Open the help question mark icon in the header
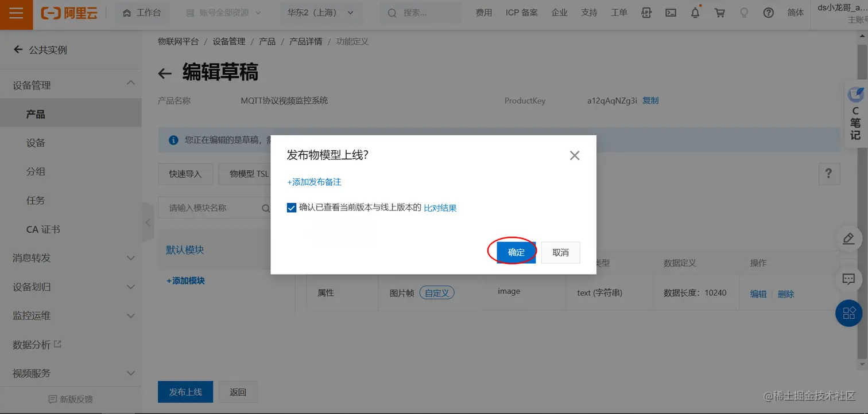The image size is (868, 414). click(x=769, y=13)
